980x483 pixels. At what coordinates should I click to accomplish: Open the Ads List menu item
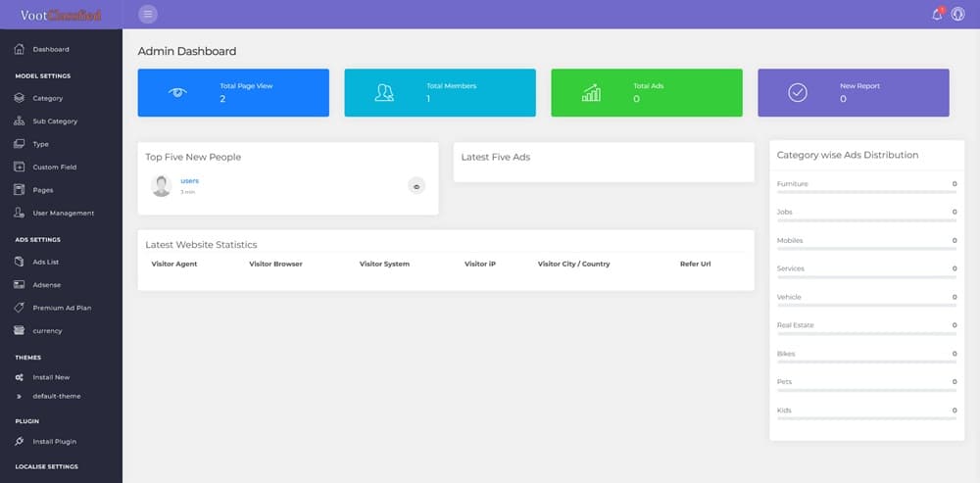coord(46,262)
